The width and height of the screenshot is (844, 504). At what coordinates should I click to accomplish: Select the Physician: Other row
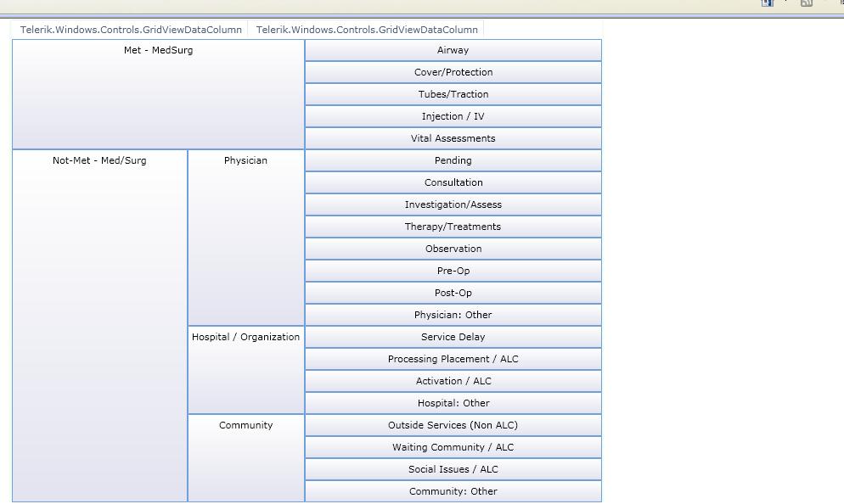453,315
